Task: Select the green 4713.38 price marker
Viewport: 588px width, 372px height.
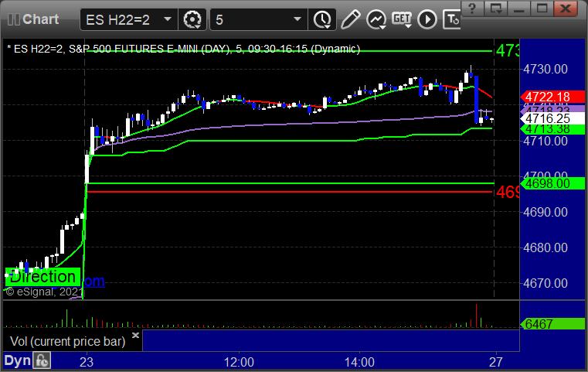Action: (x=552, y=129)
